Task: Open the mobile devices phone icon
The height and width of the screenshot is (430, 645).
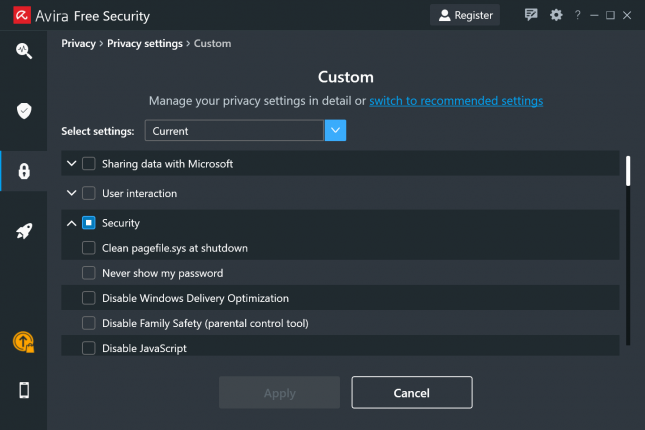Action: click(24, 390)
